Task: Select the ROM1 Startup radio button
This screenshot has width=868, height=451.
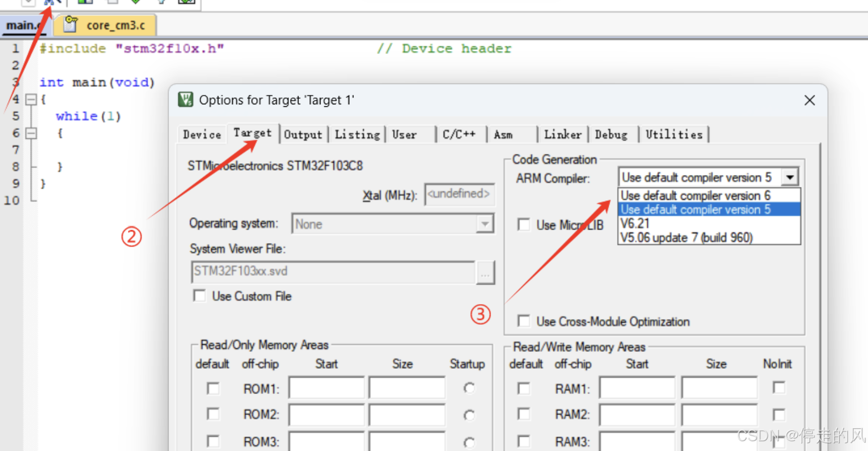Action: (469, 388)
